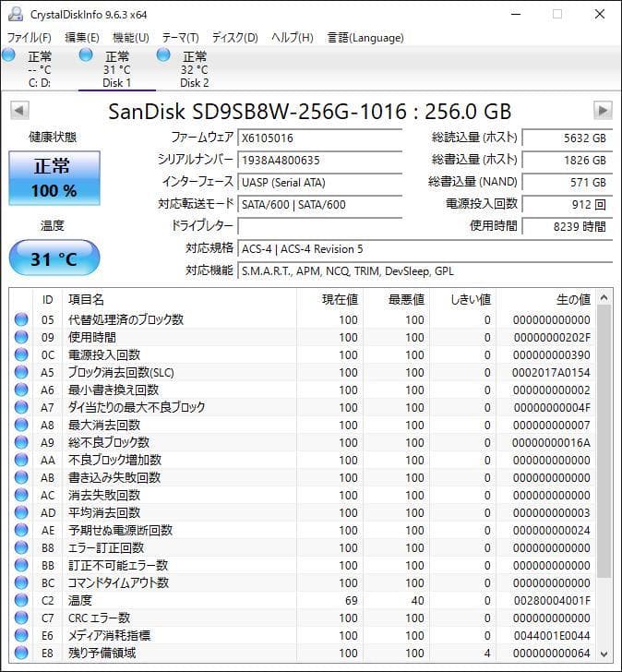The height and width of the screenshot is (672, 622).
Task: Open the テーマ(T) menu
Action: 180,38
